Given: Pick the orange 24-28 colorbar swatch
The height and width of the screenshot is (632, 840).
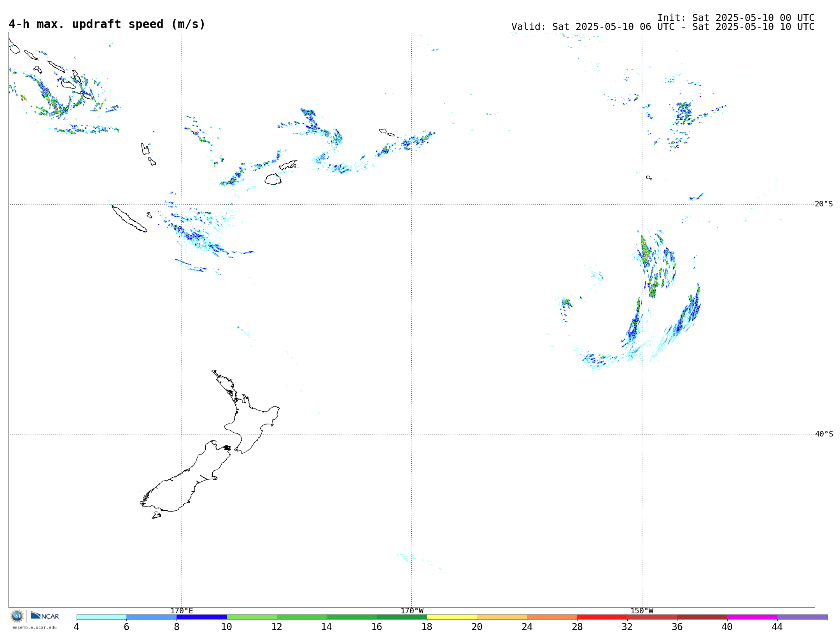Looking at the screenshot, I should [552, 617].
